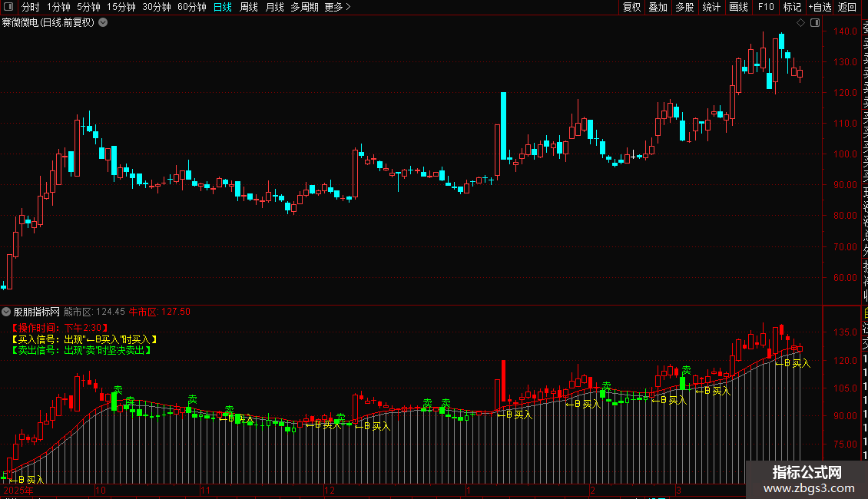Select the 日线 daily chart tab
The image size is (868, 499).
pos(223,7)
